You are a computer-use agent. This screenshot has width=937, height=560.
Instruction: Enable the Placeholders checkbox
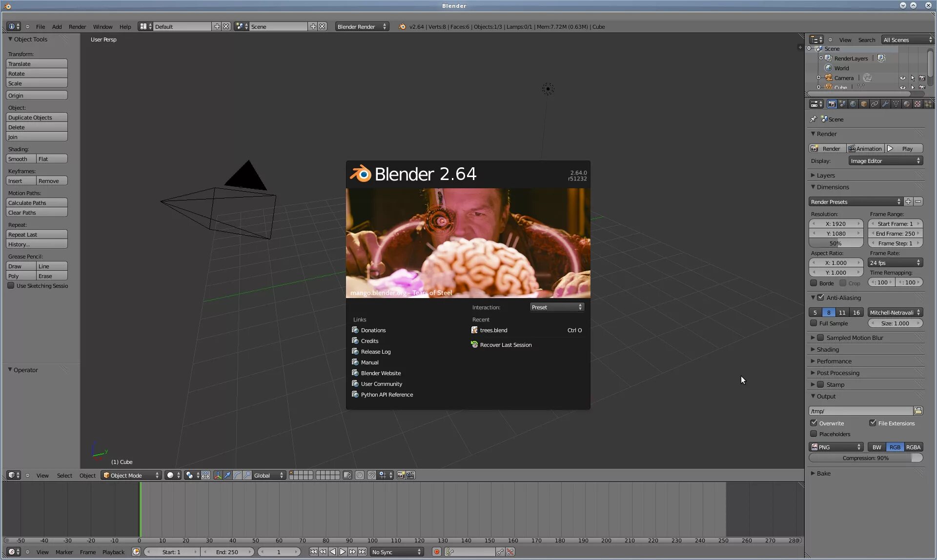pos(814,434)
